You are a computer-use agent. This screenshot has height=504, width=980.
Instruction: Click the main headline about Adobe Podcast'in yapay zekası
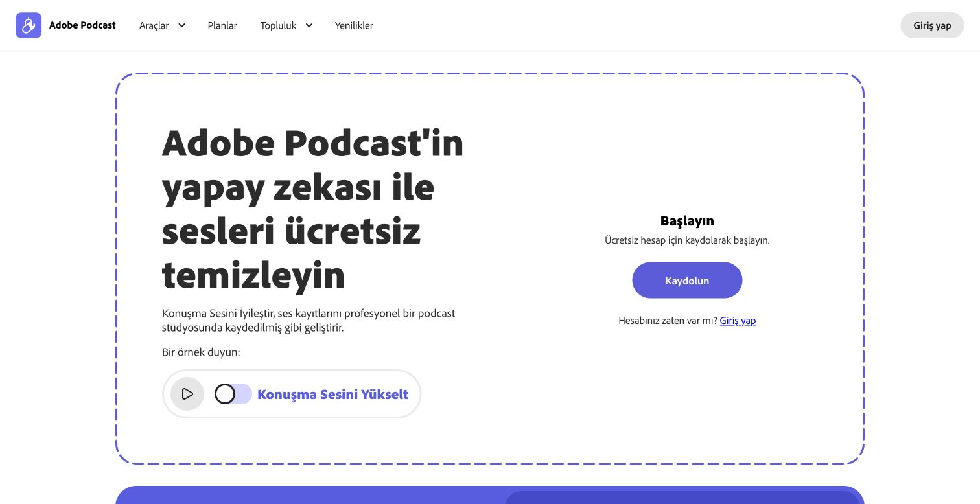click(x=313, y=209)
